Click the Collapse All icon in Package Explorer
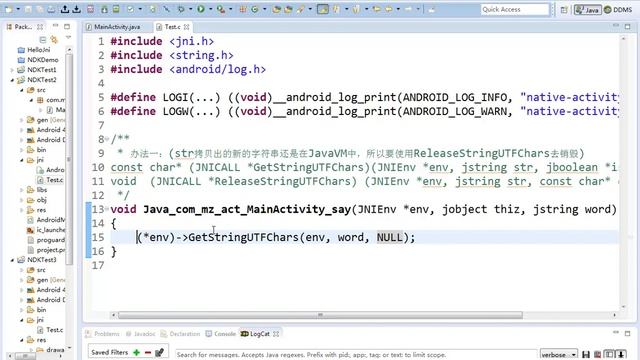 (42, 40)
